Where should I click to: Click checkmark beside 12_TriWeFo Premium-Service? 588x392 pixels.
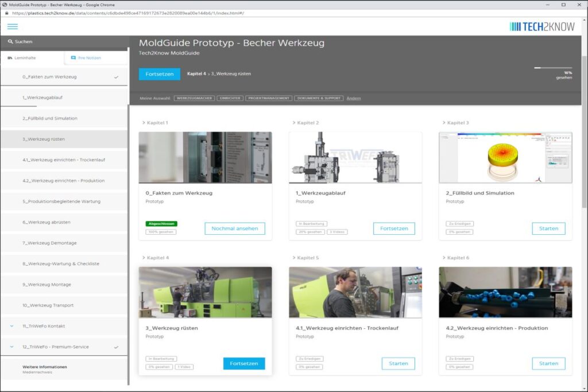tap(116, 347)
